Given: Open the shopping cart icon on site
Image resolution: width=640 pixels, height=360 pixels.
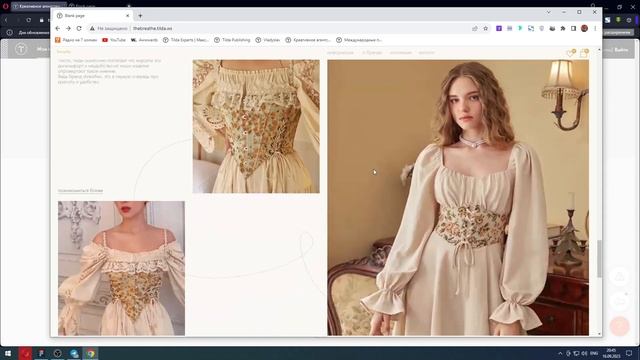Looking at the screenshot, I should [584, 53].
